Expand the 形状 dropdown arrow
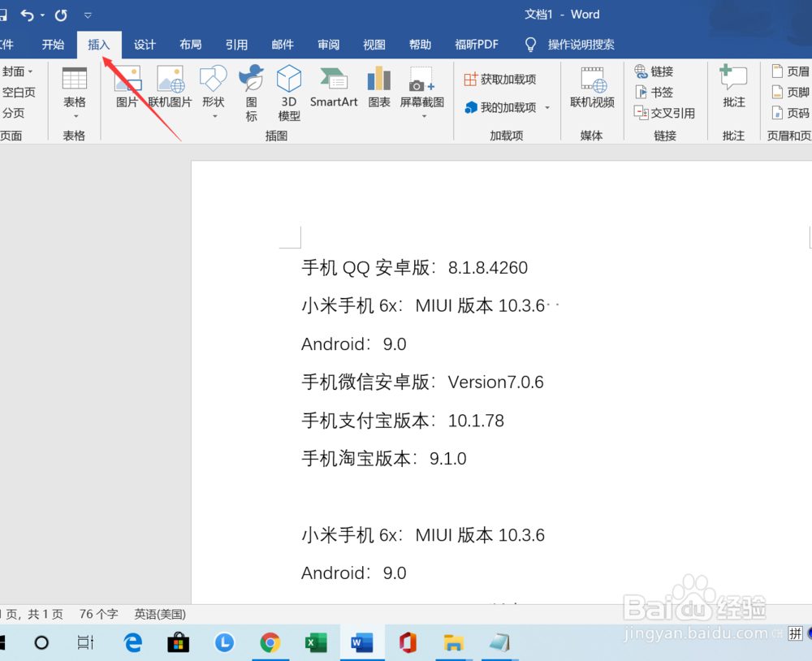Image resolution: width=812 pixels, height=661 pixels. click(215, 117)
